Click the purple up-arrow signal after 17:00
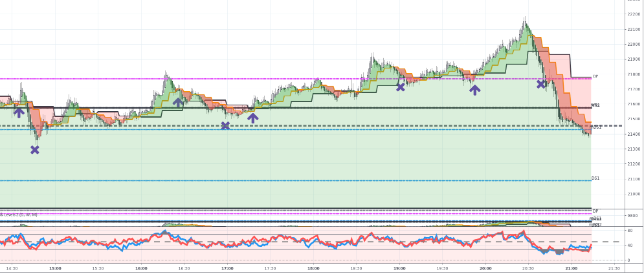 252,118
